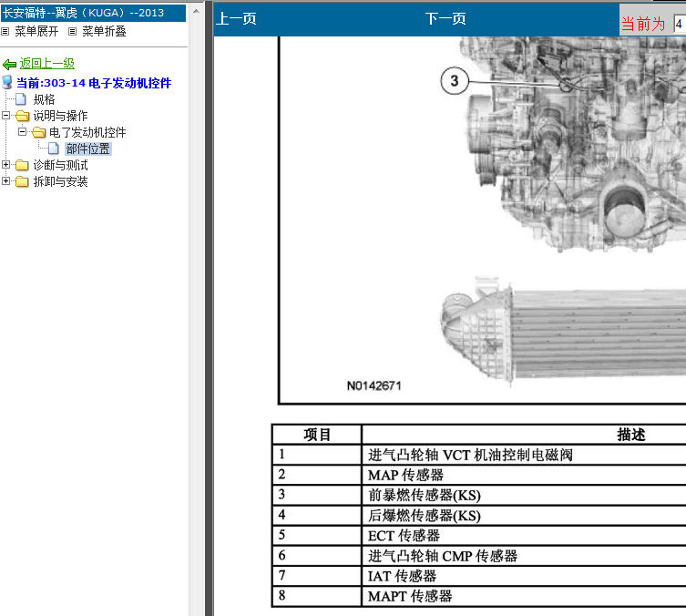
Task: Click the title 长安福特--翼虎 (KUGA) --2013
Action: [x=93, y=13]
